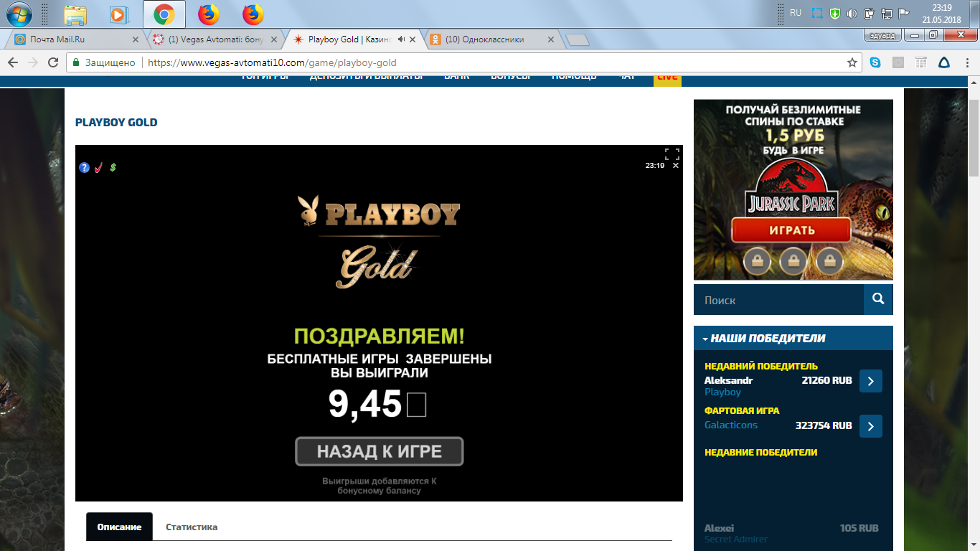The width and height of the screenshot is (980, 551).
Task: Open game help with the blue question icon
Action: tap(84, 167)
